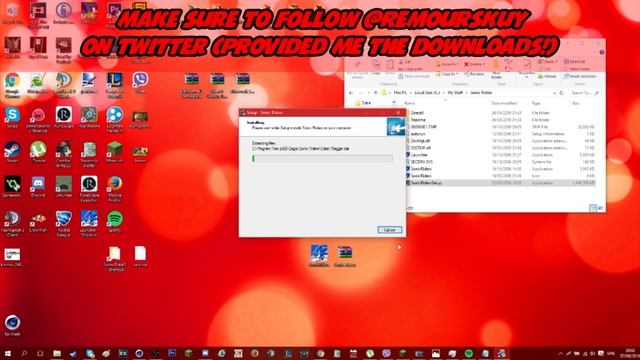The width and height of the screenshot is (640, 360).
Task: Open TeamSpeak 3 Client desktop shortcut
Action: click(x=12, y=224)
